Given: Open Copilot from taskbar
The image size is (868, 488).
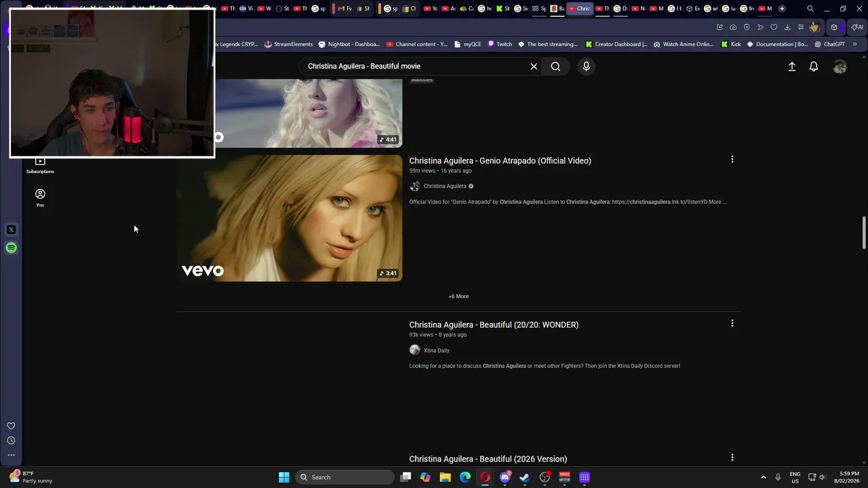Looking at the screenshot, I should (425, 477).
